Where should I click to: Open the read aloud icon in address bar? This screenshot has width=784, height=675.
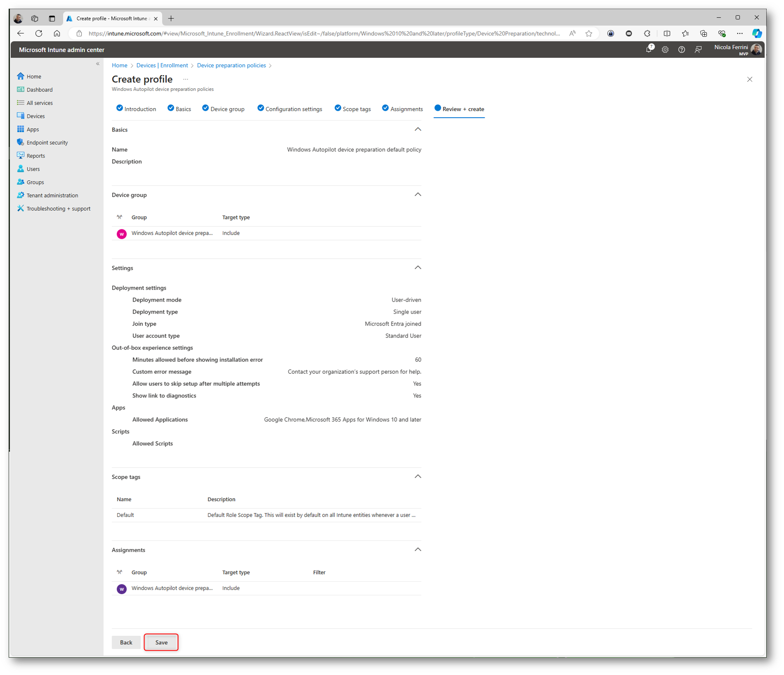(x=572, y=33)
